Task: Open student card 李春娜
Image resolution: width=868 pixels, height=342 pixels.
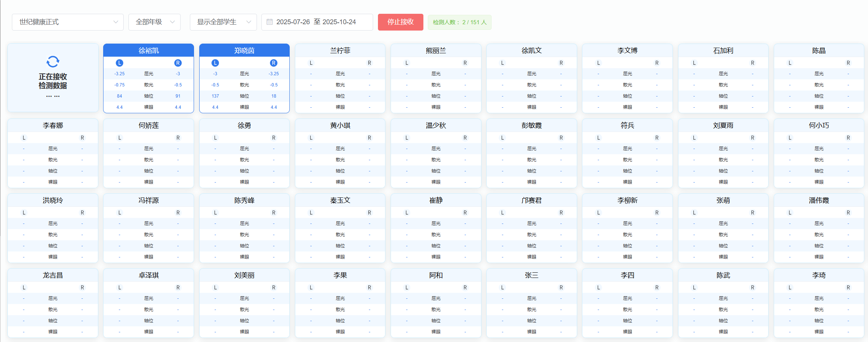Action: [53, 126]
